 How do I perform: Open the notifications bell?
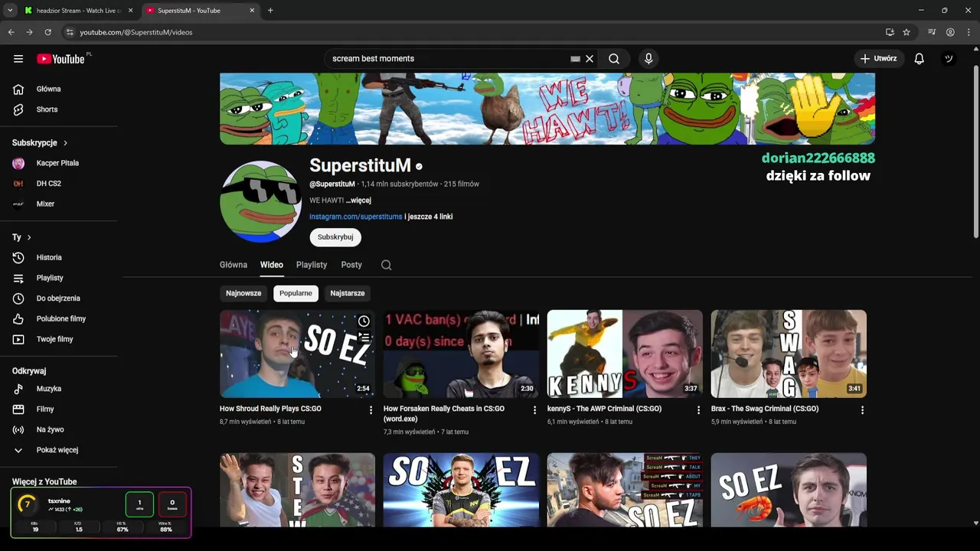point(919,59)
